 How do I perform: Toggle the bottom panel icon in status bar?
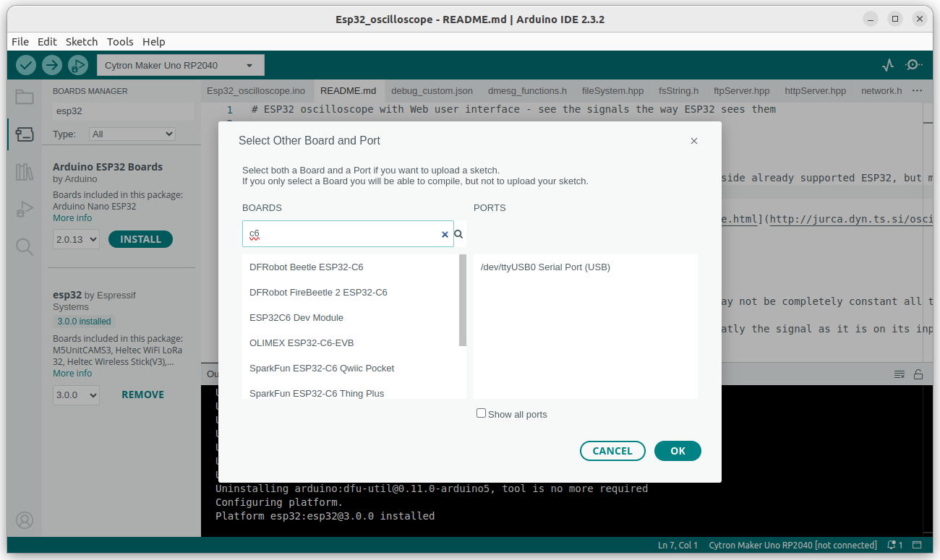(917, 545)
